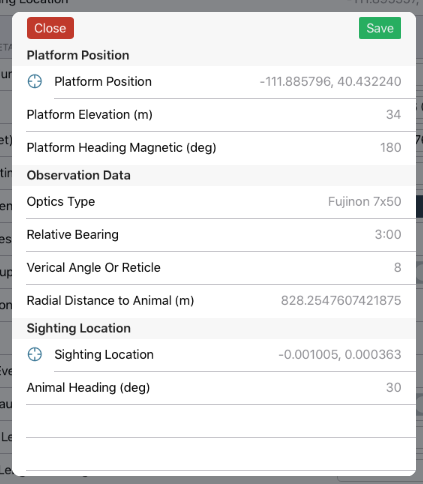Edit the Platform Heading Magnetic value 180
The height and width of the screenshot is (484, 423).
[390, 148]
